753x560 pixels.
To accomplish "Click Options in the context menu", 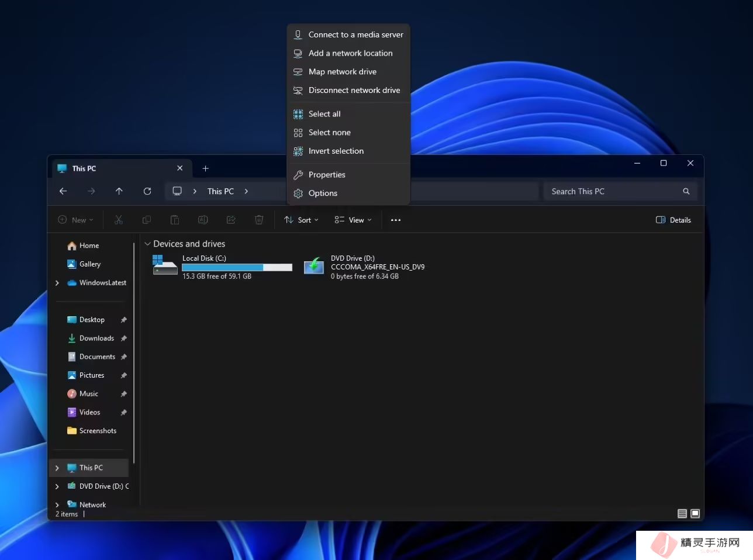I will click(x=323, y=193).
